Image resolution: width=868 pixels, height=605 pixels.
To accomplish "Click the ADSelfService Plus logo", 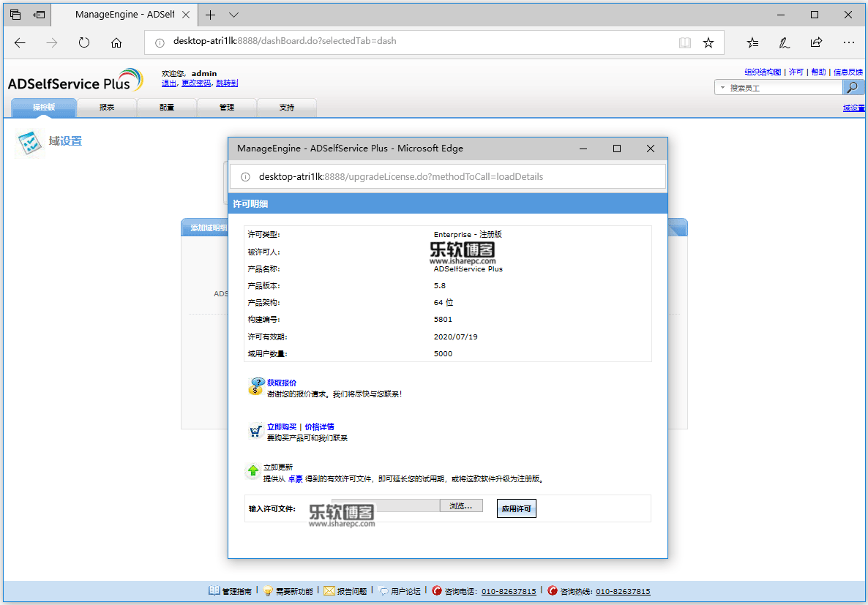I will [75, 80].
